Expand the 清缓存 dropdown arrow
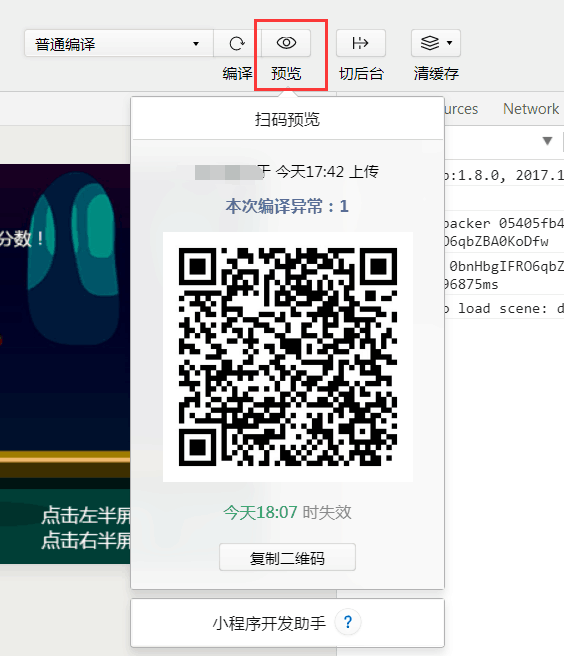 tap(450, 43)
